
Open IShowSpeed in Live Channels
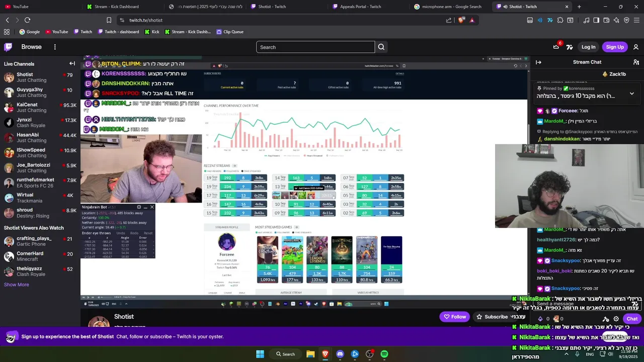pyautogui.click(x=39, y=152)
